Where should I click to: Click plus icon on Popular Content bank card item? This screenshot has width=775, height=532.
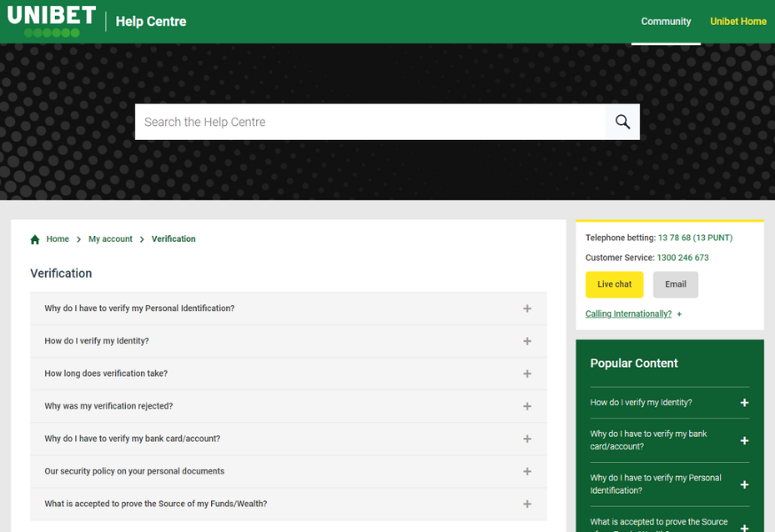(x=744, y=441)
